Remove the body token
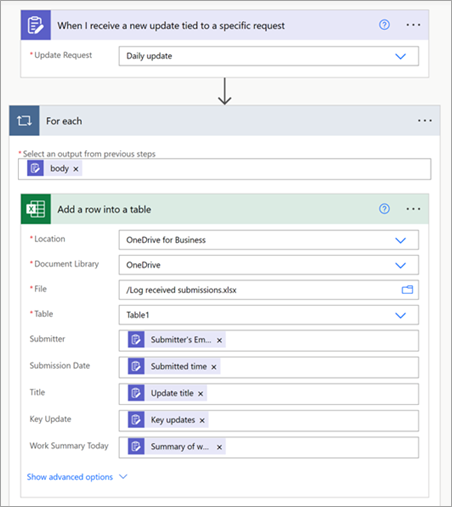Viewport: 452px width, 507px height. pyautogui.click(x=76, y=169)
